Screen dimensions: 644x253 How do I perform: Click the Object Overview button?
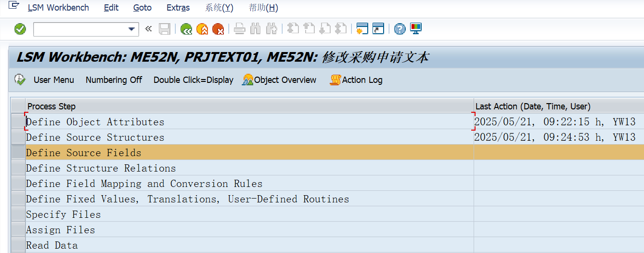(280, 80)
